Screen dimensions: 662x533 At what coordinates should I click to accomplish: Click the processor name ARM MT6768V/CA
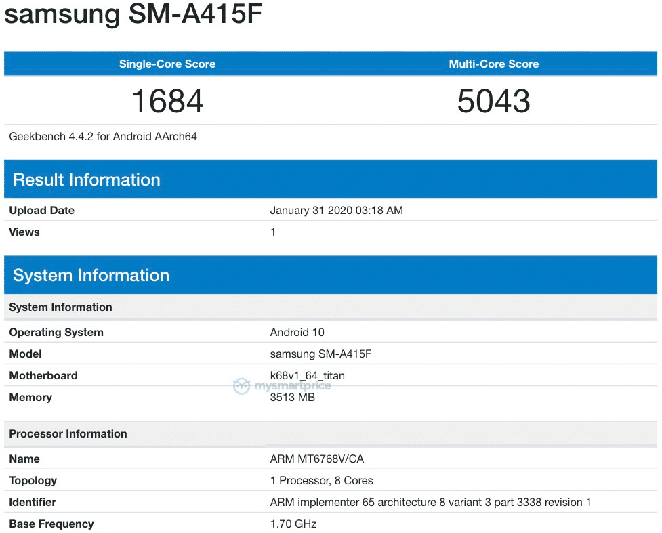[318, 459]
